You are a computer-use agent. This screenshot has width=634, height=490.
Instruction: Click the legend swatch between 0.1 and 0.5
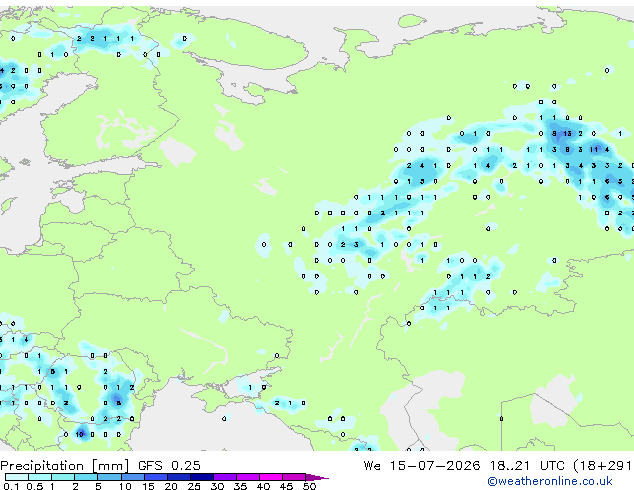click(x=17, y=477)
